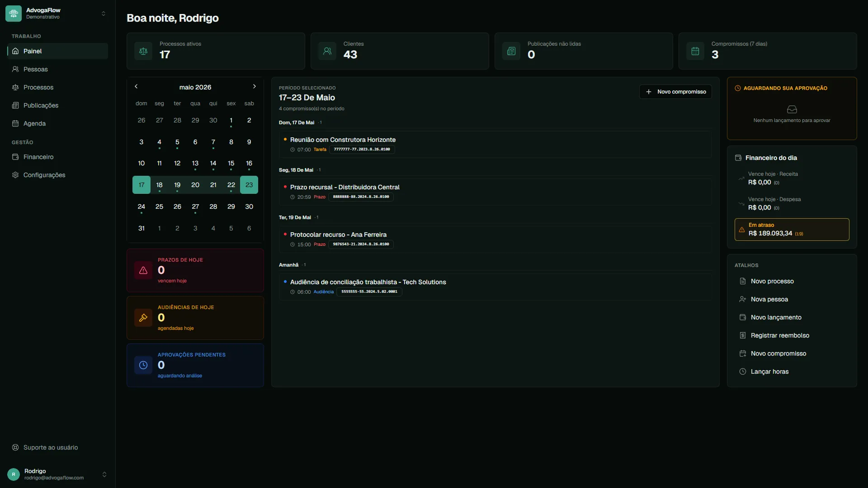
Task: Click process number 5555555-55.2024.5.02.0001 tag
Action: tap(369, 292)
